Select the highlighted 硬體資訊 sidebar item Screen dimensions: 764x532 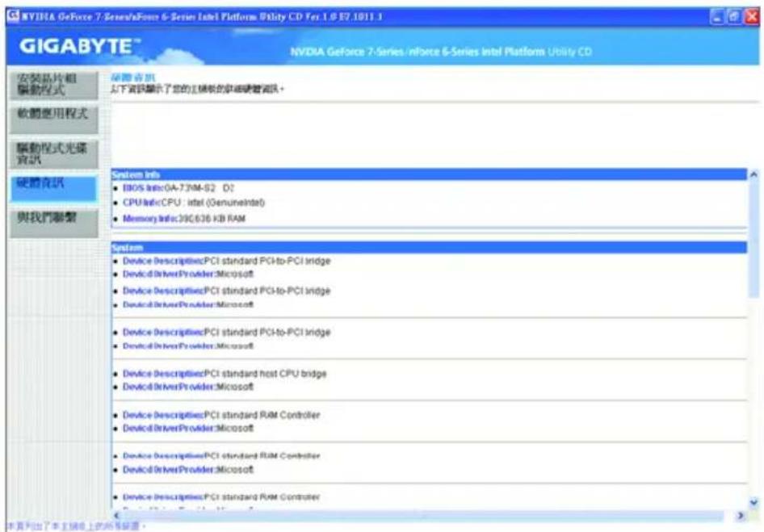[54, 189]
